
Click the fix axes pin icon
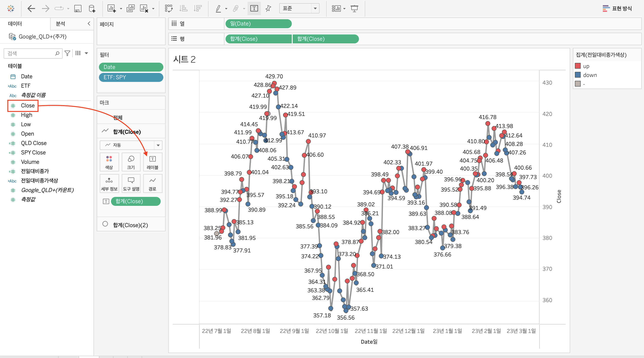click(268, 9)
